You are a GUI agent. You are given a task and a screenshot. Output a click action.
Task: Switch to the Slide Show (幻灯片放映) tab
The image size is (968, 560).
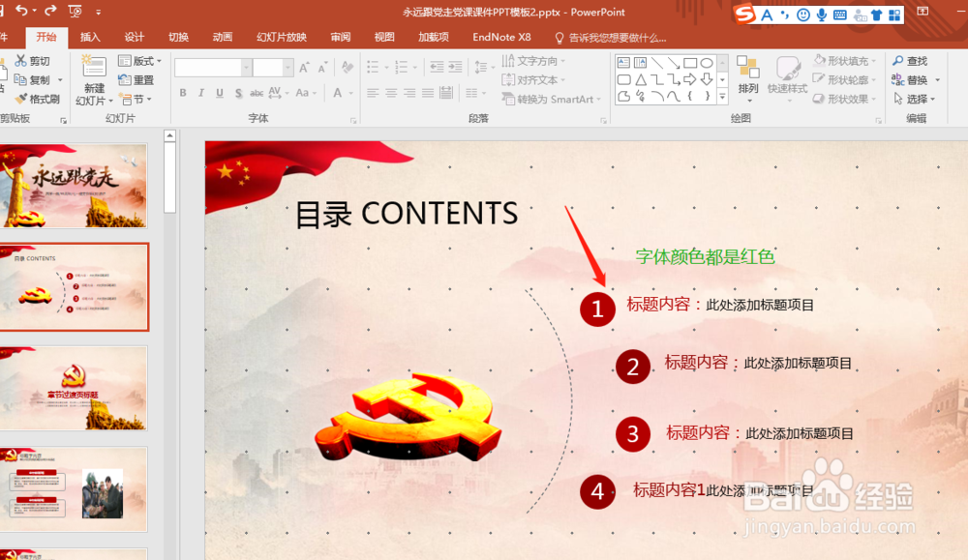click(282, 37)
